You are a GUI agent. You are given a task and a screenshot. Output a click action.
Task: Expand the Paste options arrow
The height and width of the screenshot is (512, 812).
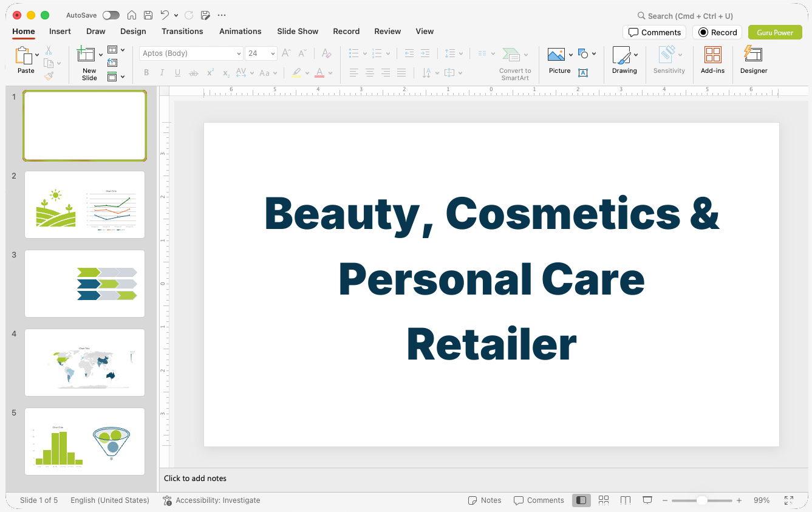click(x=38, y=55)
